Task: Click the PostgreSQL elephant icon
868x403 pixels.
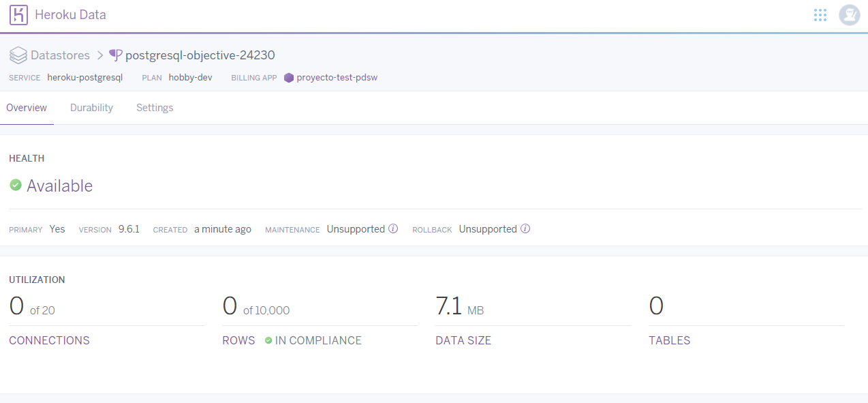Action: click(x=116, y=55)
